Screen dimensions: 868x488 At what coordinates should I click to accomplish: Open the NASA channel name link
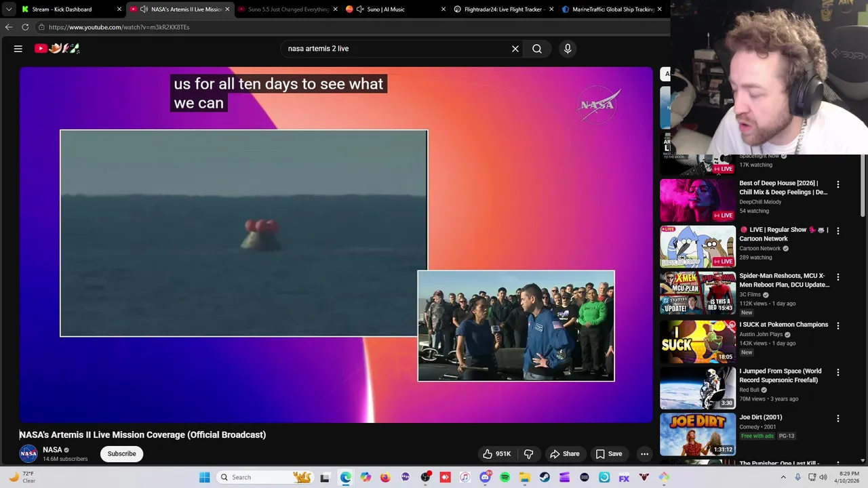click(x=52, y=450)
